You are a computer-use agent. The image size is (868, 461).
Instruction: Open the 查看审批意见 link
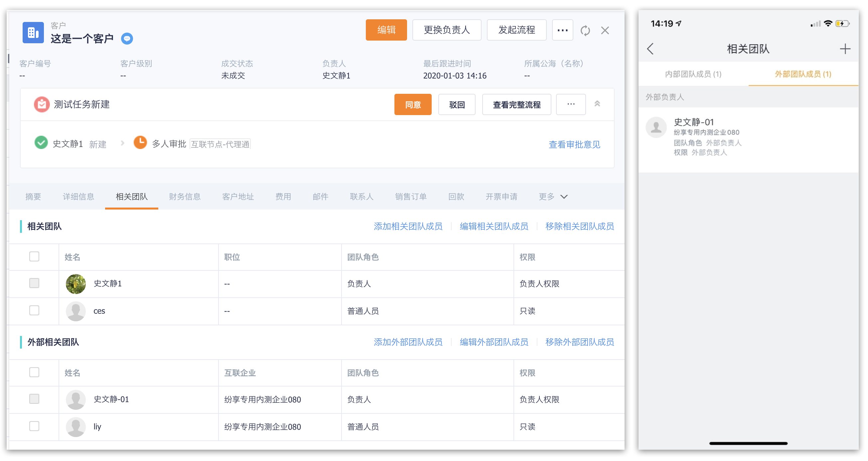coord(574,145)
